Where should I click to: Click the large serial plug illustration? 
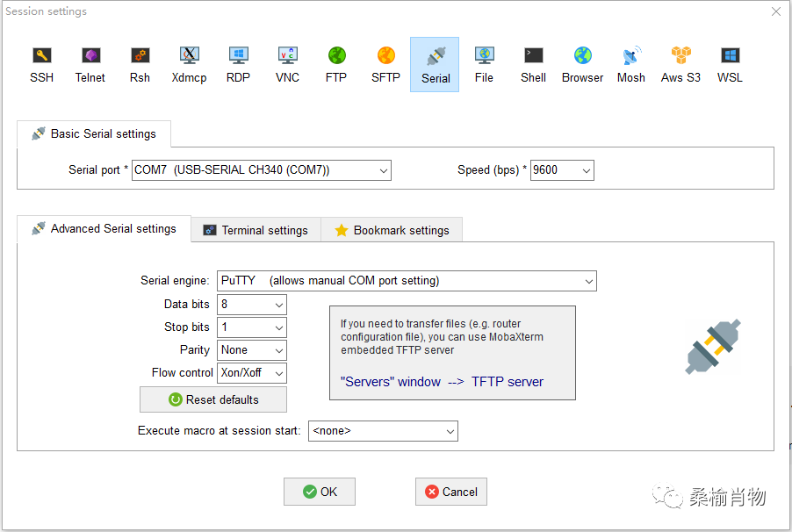click(x=713, y=347)
